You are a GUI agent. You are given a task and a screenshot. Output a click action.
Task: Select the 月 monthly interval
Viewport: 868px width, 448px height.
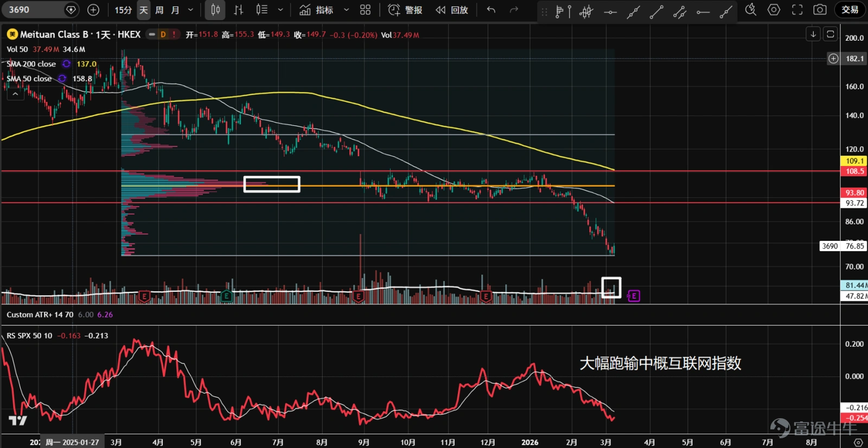[175, 10]
